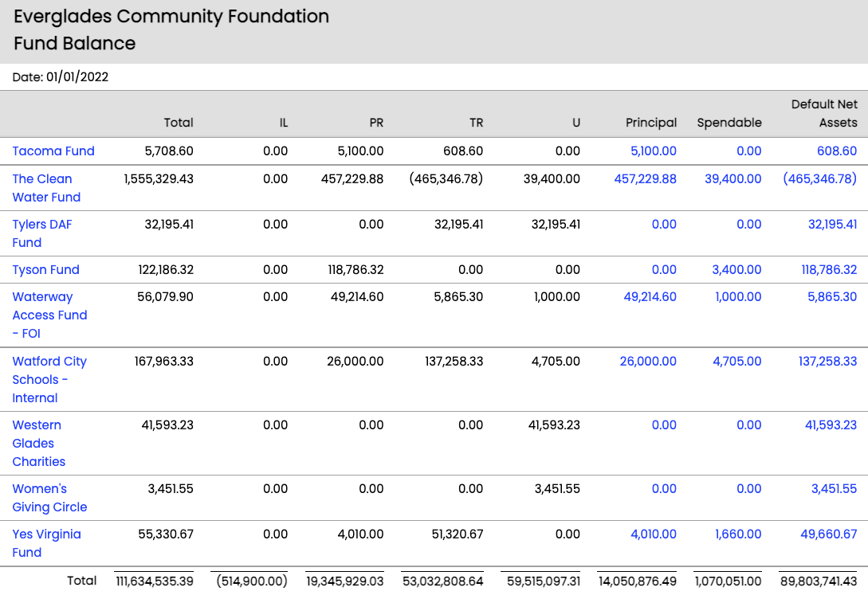Click the Default Net Assets for Yes Virginia Fund
This screenshot has width=868, height=595.
pos(829,534)
